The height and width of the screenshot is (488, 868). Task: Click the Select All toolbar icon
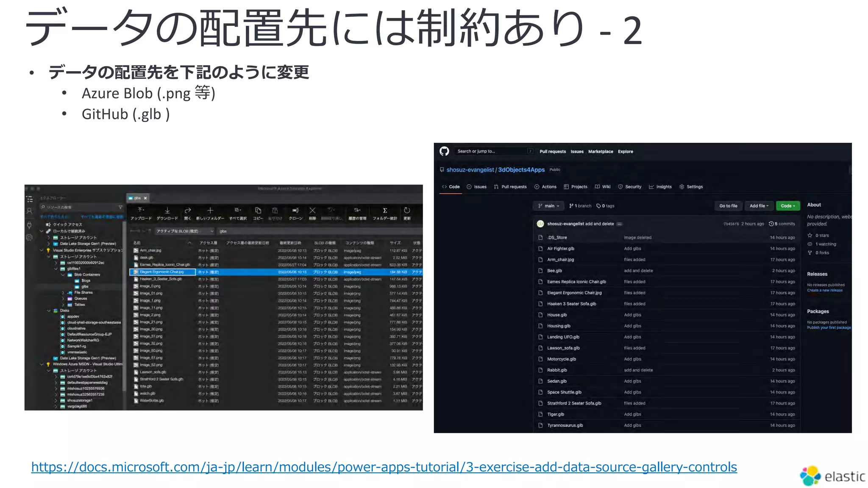pyautogui.click(x=237, y=211)
